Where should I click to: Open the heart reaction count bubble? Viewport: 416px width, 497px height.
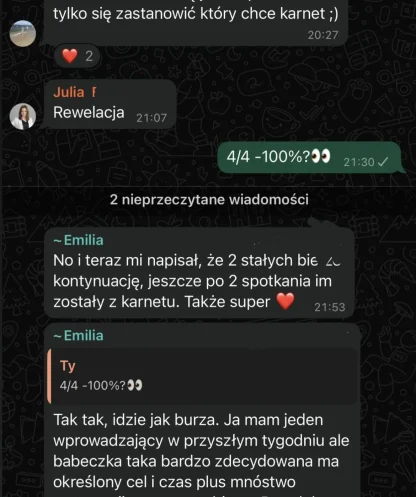[x=77, y=56]
